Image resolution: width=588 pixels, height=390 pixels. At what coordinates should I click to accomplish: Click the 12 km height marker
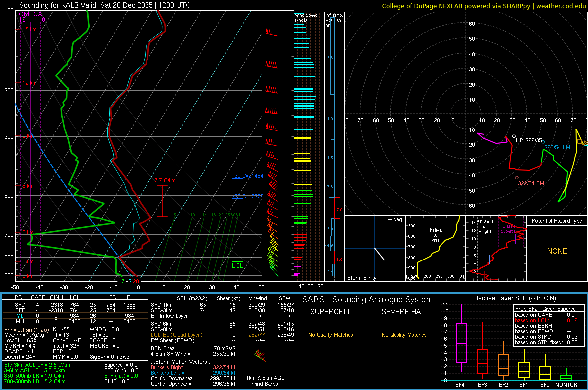pyautogui.click(x=29, y=83)
